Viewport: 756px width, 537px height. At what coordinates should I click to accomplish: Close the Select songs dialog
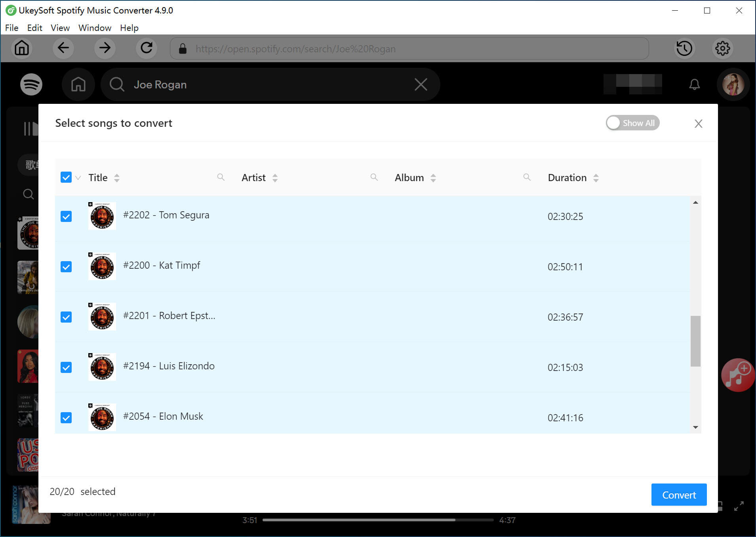(x=698, y=124)
